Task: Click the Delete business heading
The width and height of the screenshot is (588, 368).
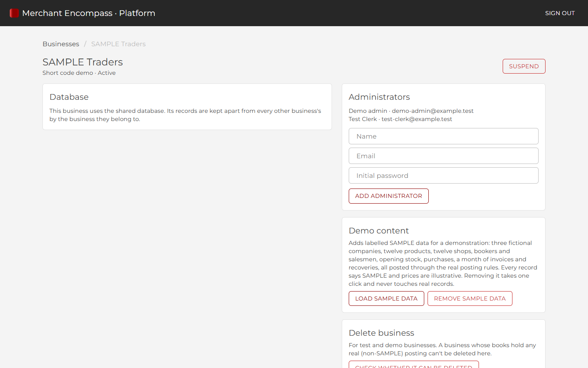Action: click(381, 333)
